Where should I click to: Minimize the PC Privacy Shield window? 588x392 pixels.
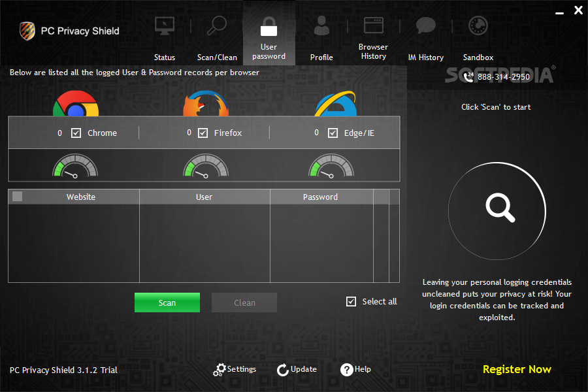point(559,13)
